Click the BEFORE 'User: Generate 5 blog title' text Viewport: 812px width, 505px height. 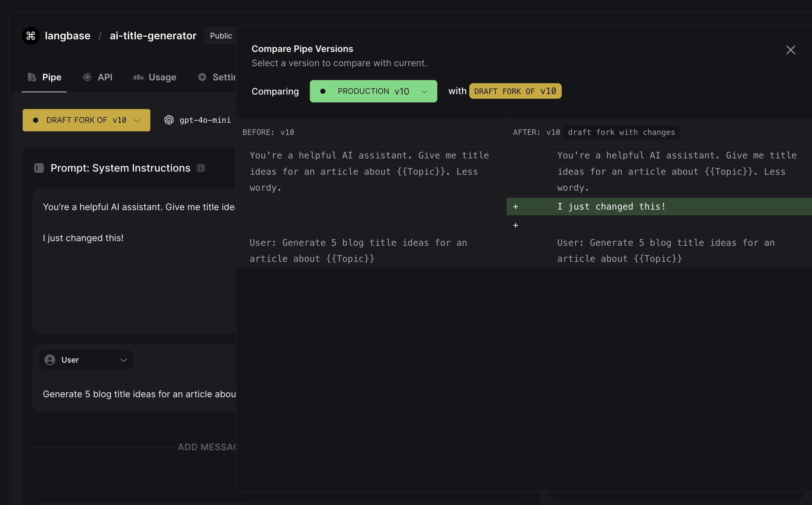pos(358,250)
